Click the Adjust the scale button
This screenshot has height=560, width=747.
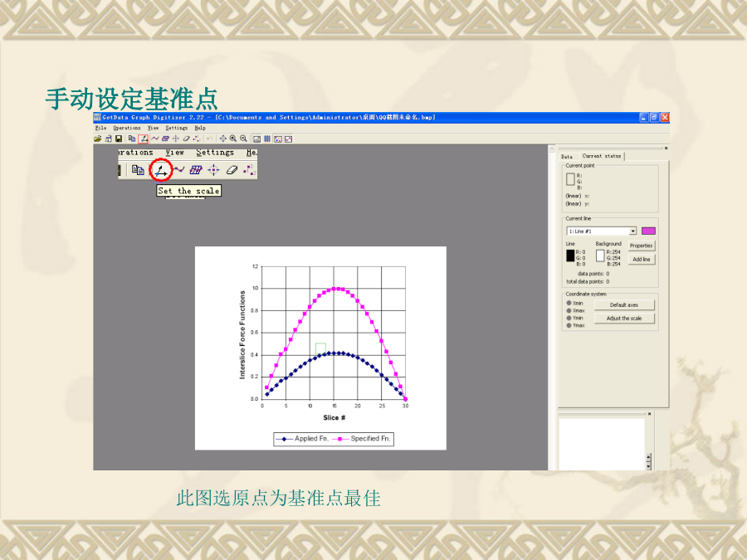[624, 319]
